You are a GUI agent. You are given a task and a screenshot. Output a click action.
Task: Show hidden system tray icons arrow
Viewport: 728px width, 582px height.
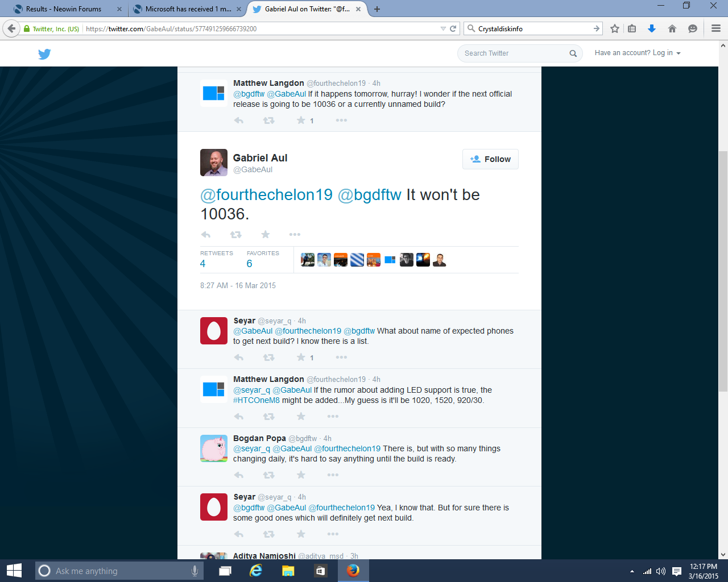pyautogui.click(x=632, y=571)
